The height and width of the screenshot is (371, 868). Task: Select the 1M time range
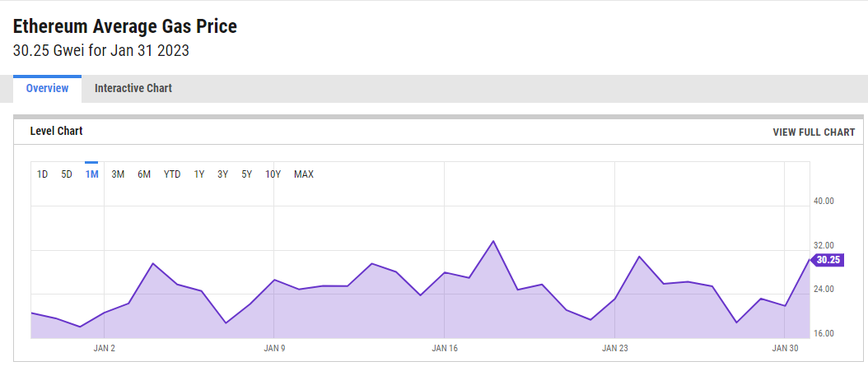click(x=91, y=174)
